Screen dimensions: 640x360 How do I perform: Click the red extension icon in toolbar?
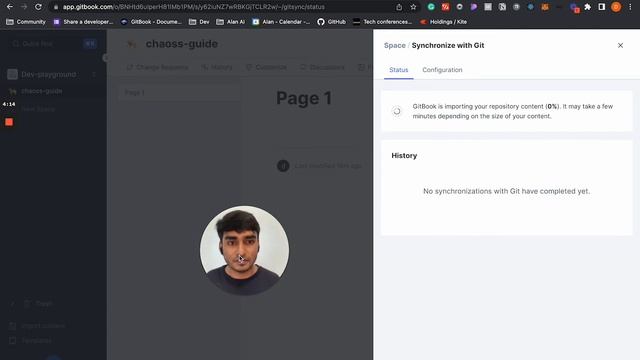point(445,7)
